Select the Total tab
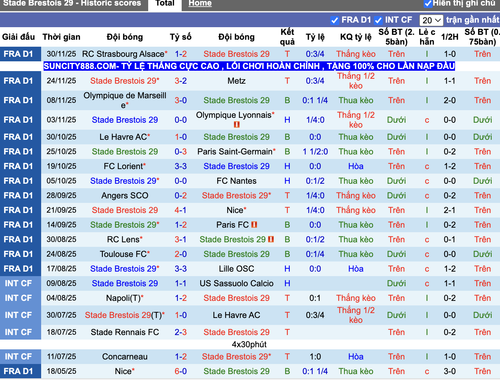The image size is (500, 380). point(165,4)
